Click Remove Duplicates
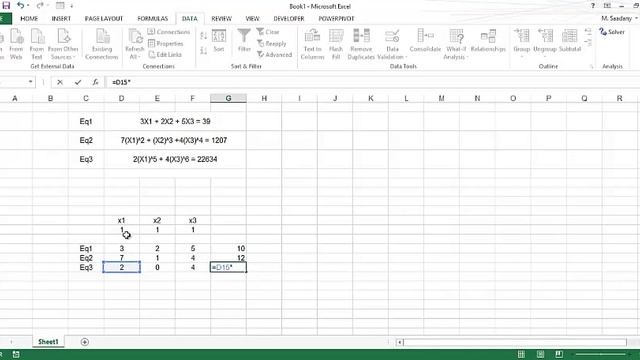 pos(361,44)
